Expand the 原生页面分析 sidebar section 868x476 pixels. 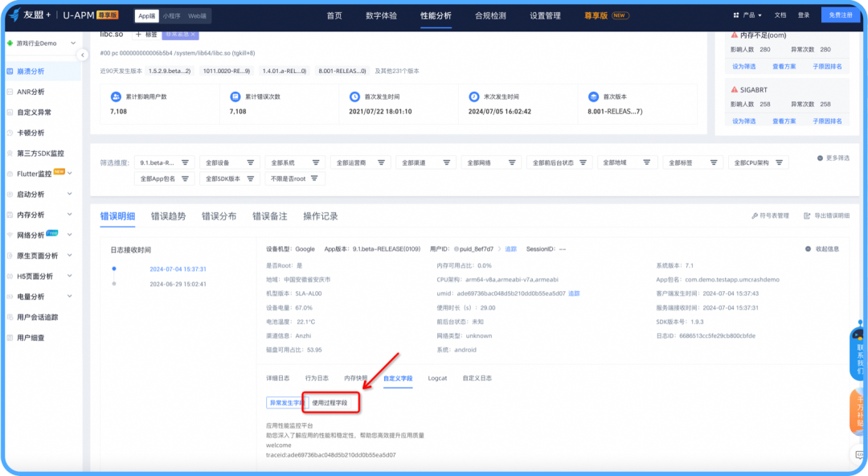pyautogui.click(x=70, y=256)
